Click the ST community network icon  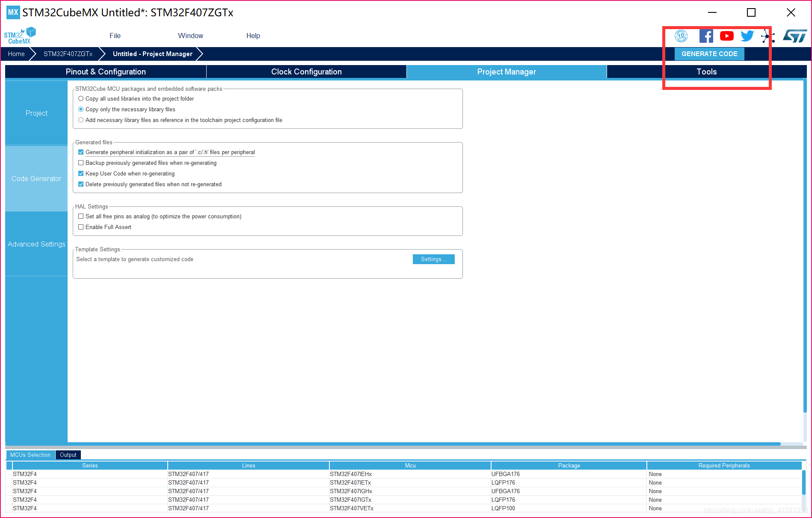coord(768,36)
